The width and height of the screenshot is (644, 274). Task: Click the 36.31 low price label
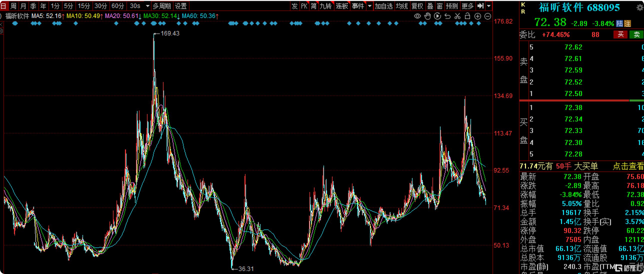click(246, 269)
